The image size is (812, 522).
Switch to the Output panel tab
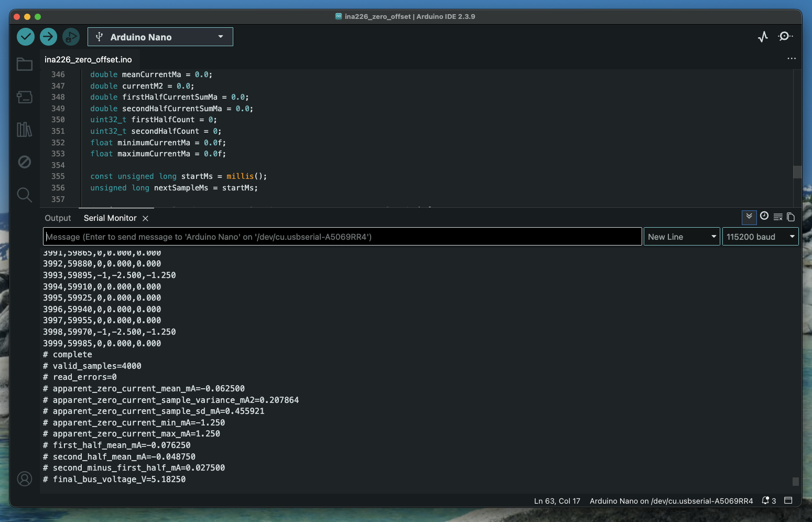pyautogui.click(x=58, y=218)
